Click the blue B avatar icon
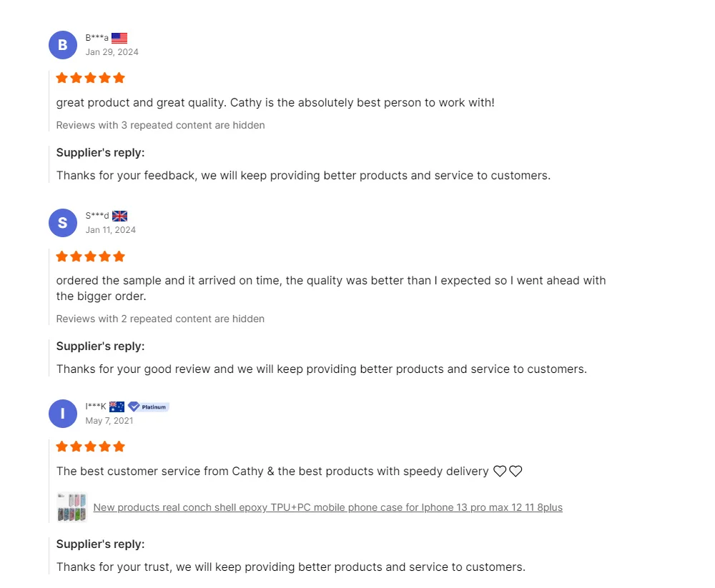This screenshot has height=588, width=715. 62,45
